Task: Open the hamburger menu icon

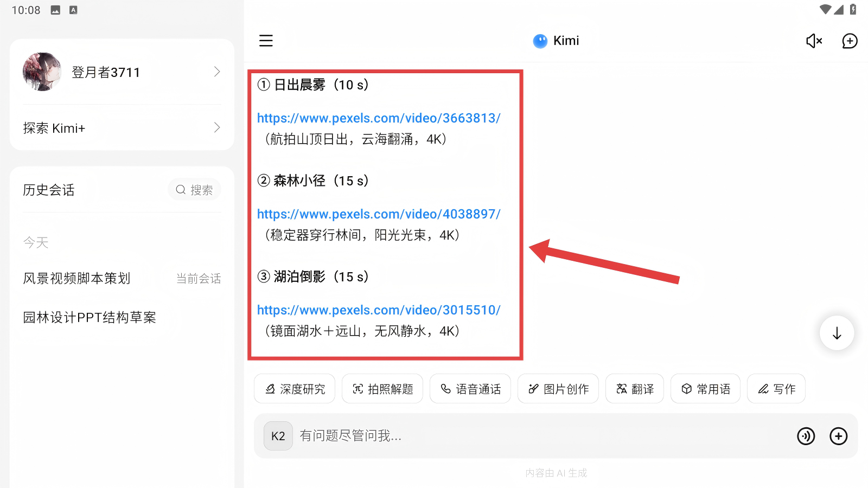Action: click(x=266, y=41)
